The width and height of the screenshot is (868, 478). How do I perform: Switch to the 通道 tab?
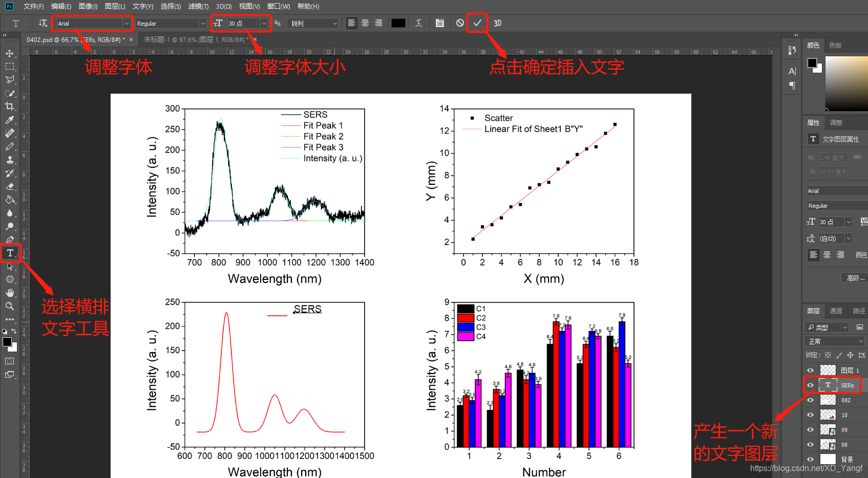click(836, 311)
